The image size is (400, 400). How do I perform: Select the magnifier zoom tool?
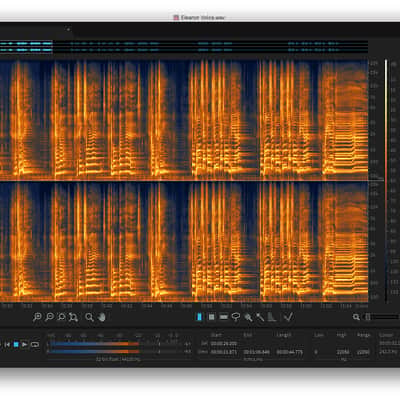click(x=89, y=317)
